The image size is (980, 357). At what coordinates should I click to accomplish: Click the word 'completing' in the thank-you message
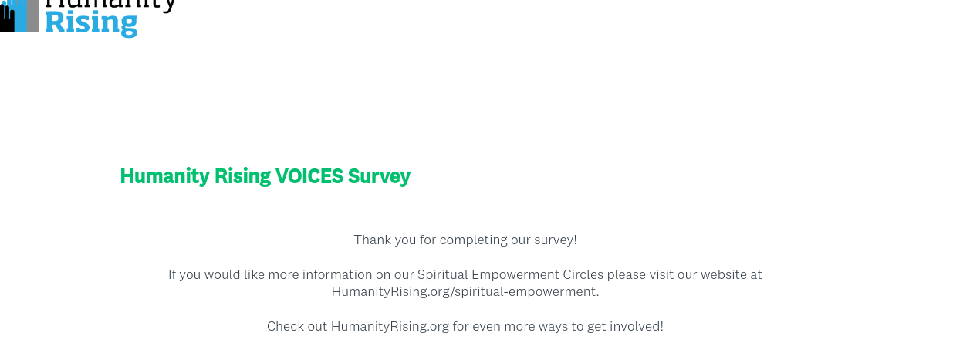tap(471, 240)
